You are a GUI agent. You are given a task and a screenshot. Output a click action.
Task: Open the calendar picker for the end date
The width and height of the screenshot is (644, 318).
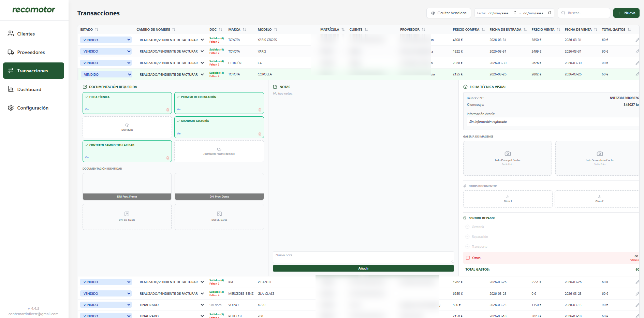[550, 13]
